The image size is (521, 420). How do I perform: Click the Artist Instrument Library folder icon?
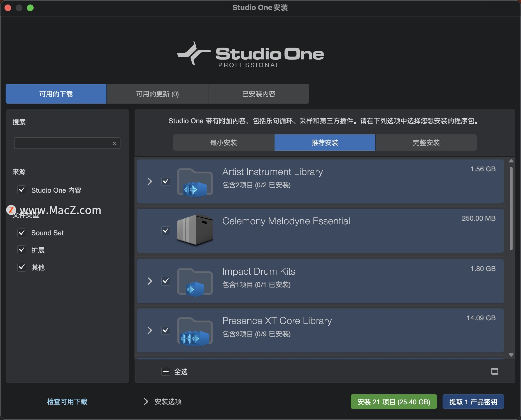pos(195,183)
